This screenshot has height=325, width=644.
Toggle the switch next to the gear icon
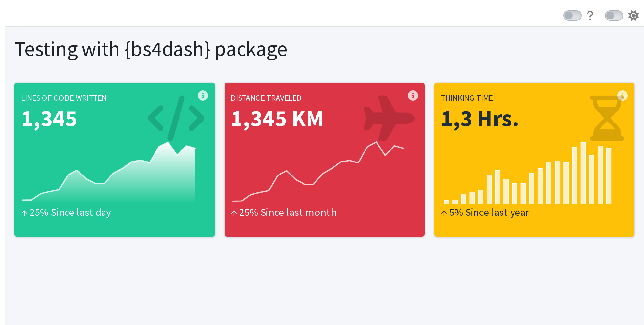[614, 16]
